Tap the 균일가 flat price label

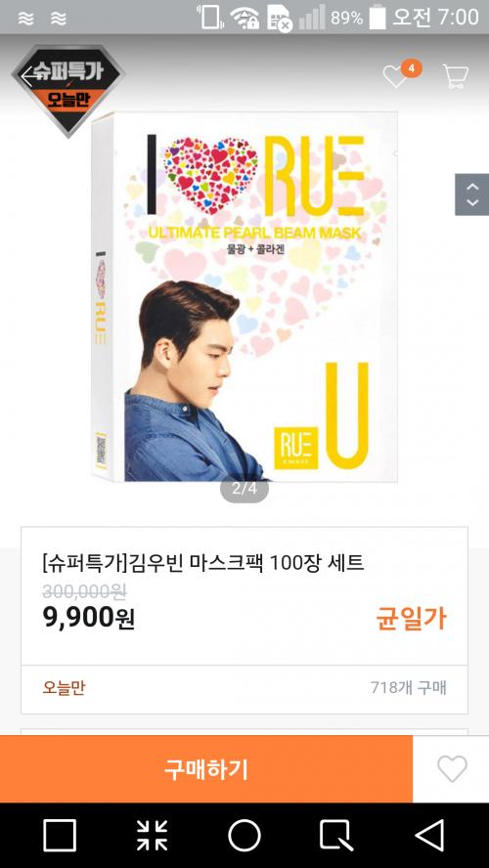tap(412, 619)
